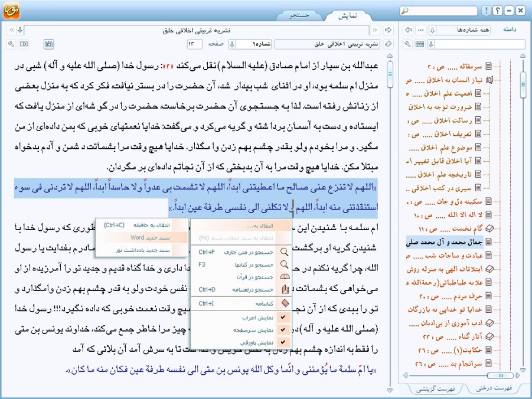Click the right arrow navigation button beside the title bar

(388, 30)
